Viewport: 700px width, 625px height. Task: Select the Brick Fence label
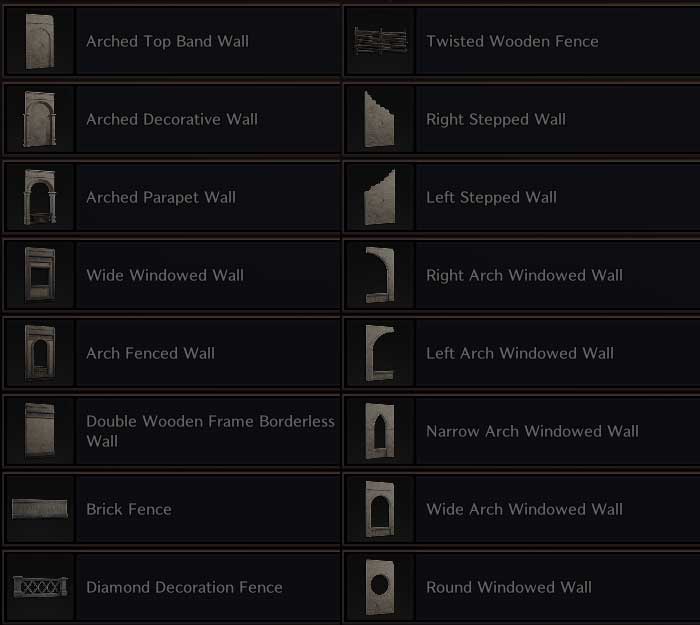(129, 509)
